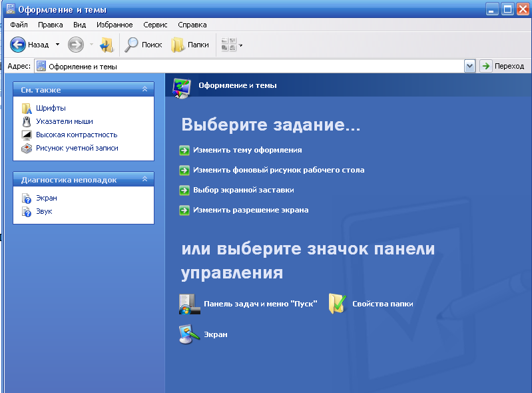Expand the address bar dropdown
Viewport: 532px width, 393px height.
click(x=469, y=66)
